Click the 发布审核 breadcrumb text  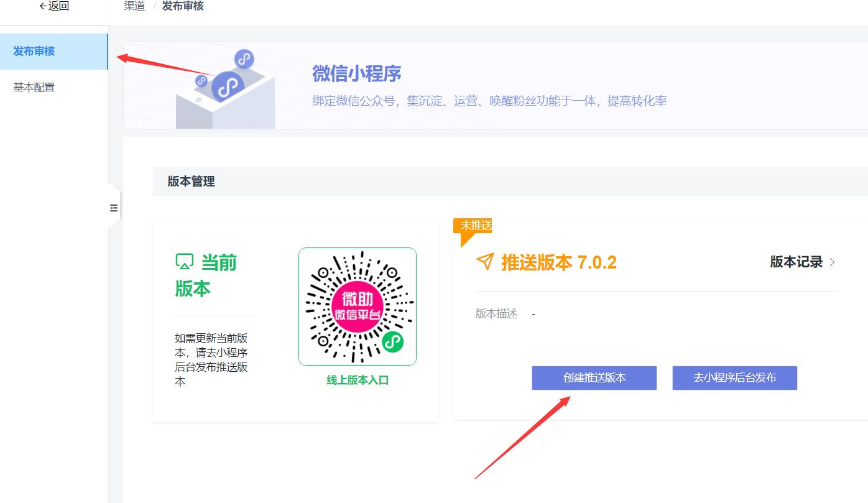[x=183, y=6]
